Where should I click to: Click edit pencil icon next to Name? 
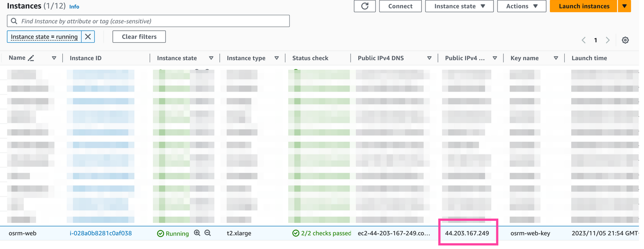31,58
